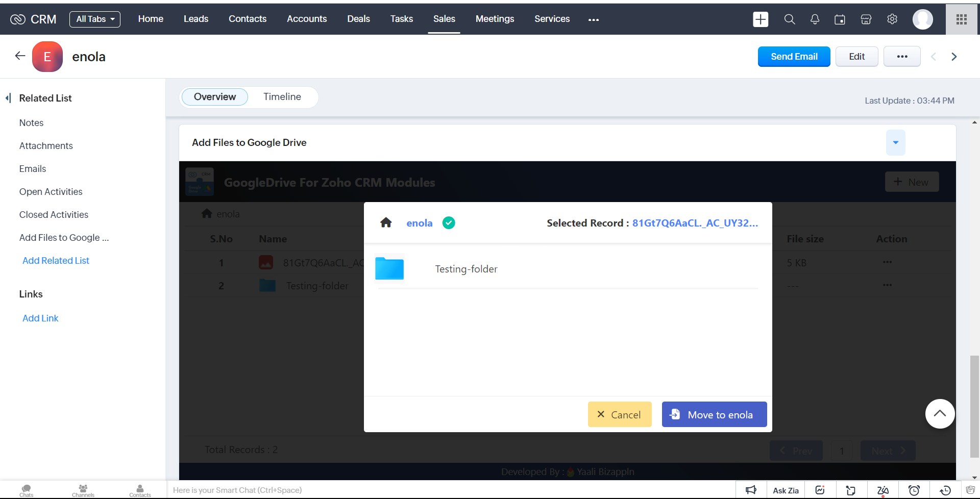This screenshot has width=980, height=499.
Task: Expand Add Files to Google Drive dropdown arrow
Action: pyautogui.click(x=895, y=142)
